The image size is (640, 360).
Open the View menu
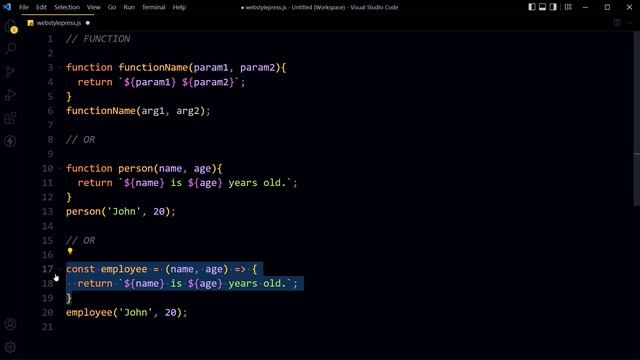click(93, 7)
